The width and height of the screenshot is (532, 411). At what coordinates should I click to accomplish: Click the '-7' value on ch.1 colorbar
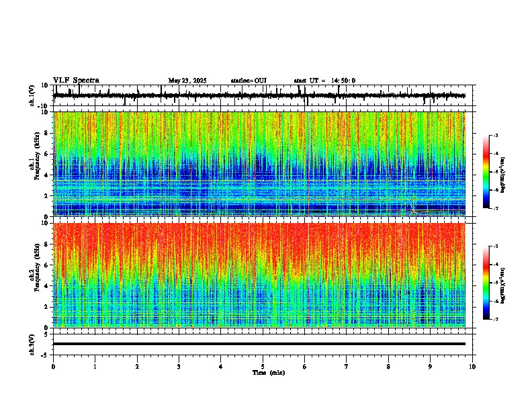click(x=496, y=208)
